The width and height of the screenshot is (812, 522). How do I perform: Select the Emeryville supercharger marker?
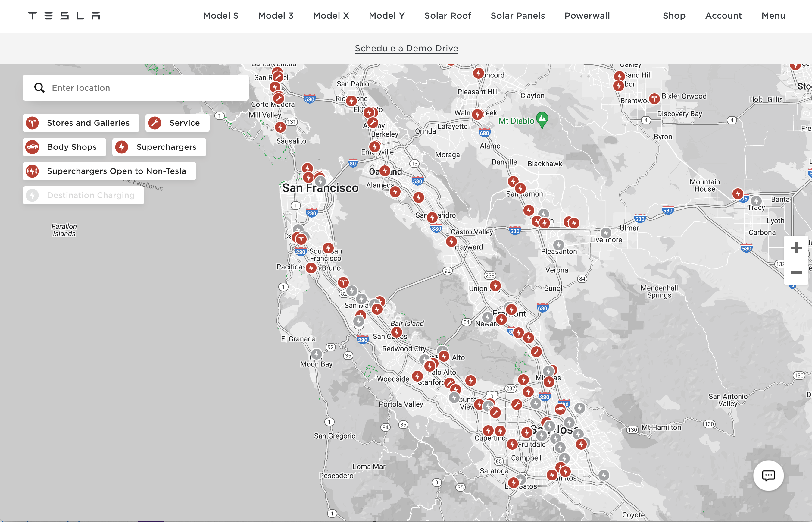click(374, 147)
